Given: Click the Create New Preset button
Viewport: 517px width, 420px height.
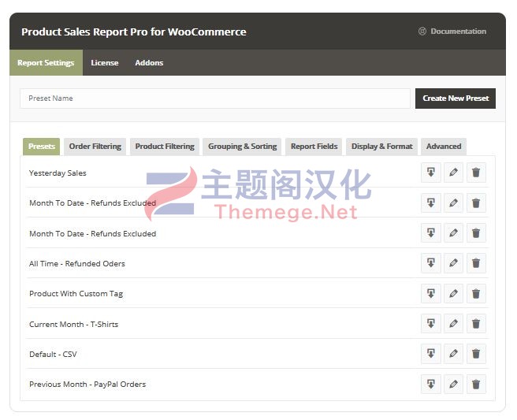Looking at the screenshot, I should click(x=456, y=98).
